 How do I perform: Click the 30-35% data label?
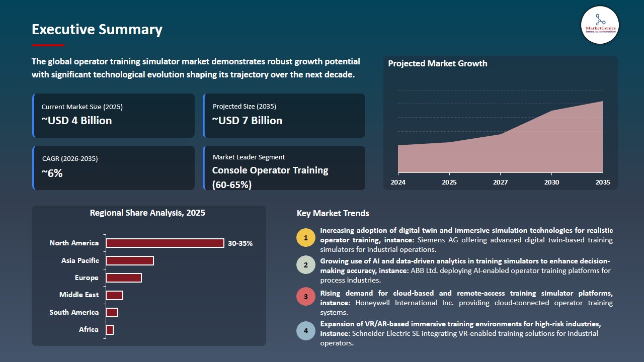240,243
